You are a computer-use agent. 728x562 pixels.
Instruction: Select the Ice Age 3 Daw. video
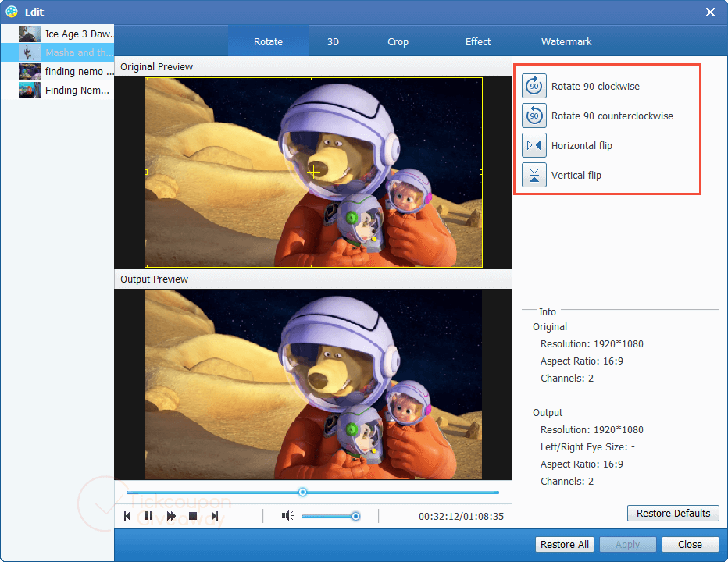click(58, 34)
